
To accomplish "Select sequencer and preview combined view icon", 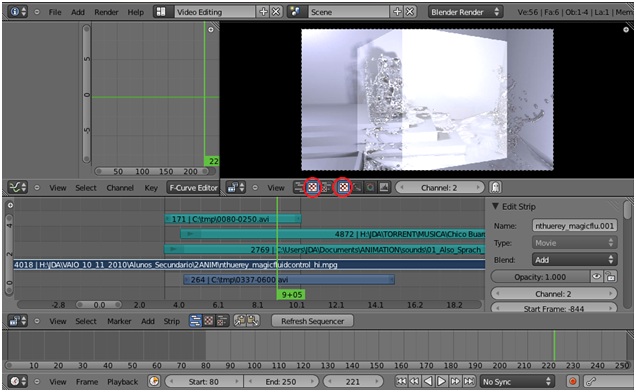I will (326, 187).
